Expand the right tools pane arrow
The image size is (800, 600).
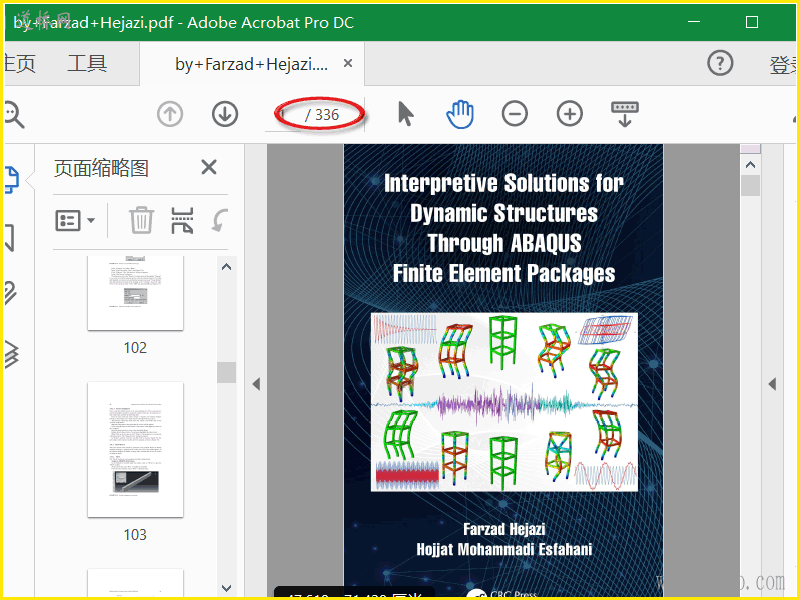[772, 384]
